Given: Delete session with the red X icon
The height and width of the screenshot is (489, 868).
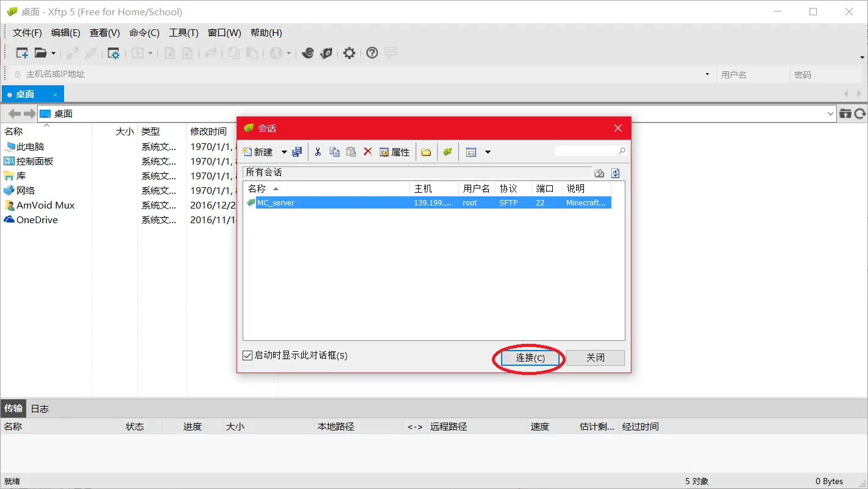Looking at the screenshot, I should pos(368,152).
